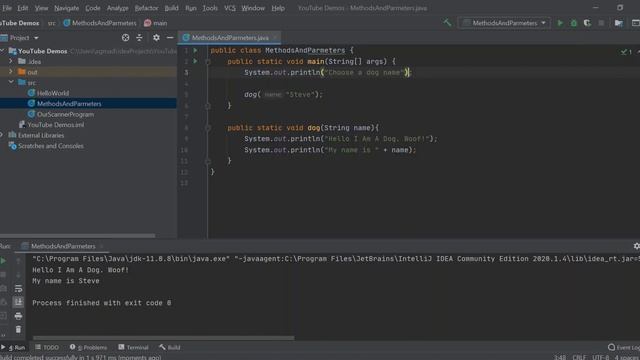Open the File menu

7,8
